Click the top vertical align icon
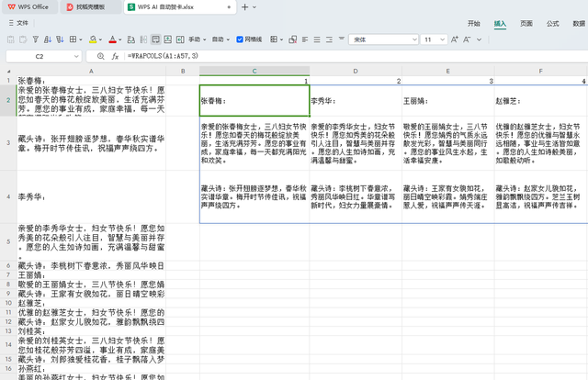The height and width of the screenshot is (380, 588). (342, 39)
